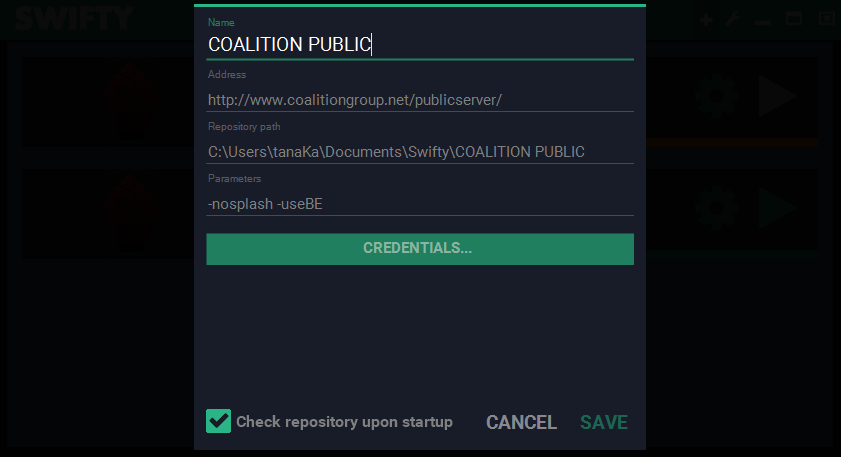Minimize the Swifty window
Viewport: 841px width, 457px height.
[x=764, y=19]
